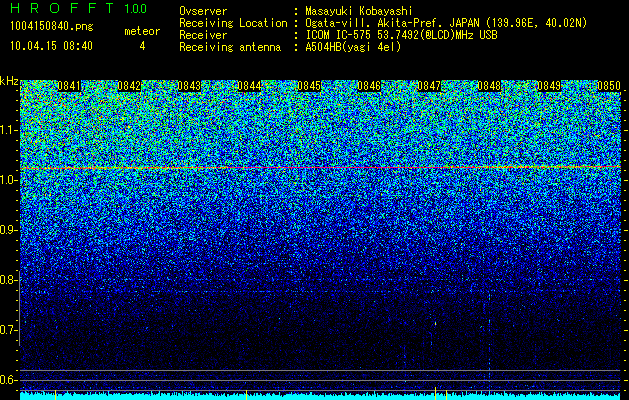Click the 0844 time marker

[249, 86]
